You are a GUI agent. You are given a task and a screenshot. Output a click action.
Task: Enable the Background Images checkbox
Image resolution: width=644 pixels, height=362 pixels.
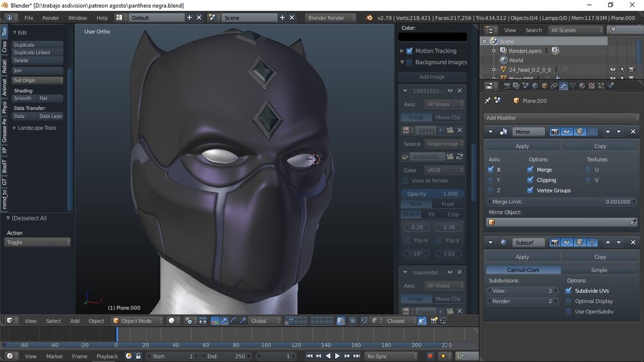(409, 62)
